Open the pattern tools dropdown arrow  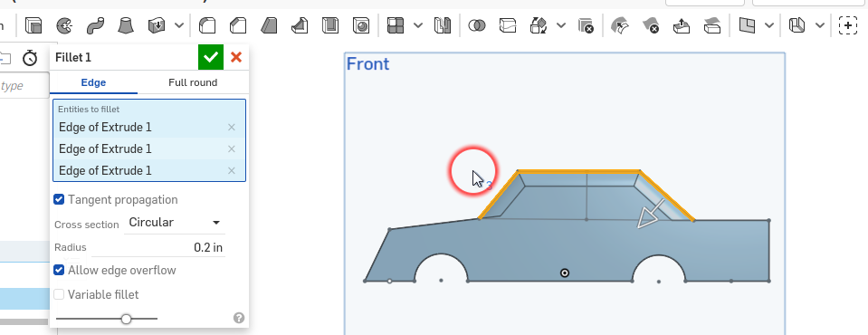coord(418,25)
